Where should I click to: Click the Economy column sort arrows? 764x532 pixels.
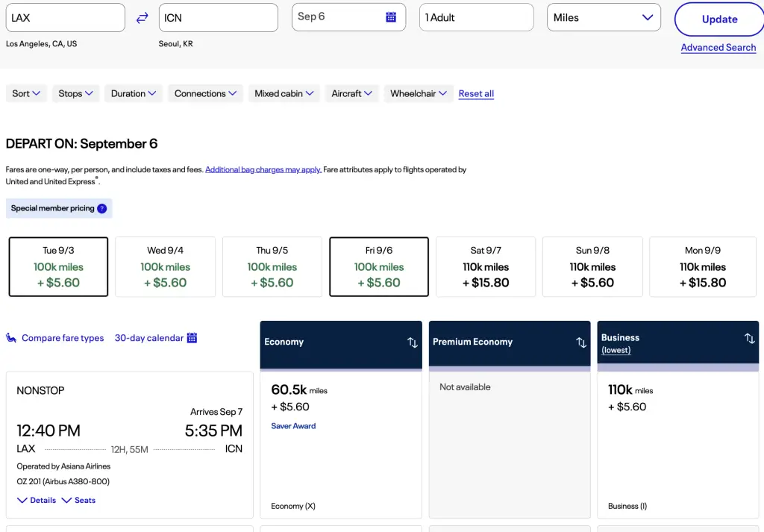[412, 342]
